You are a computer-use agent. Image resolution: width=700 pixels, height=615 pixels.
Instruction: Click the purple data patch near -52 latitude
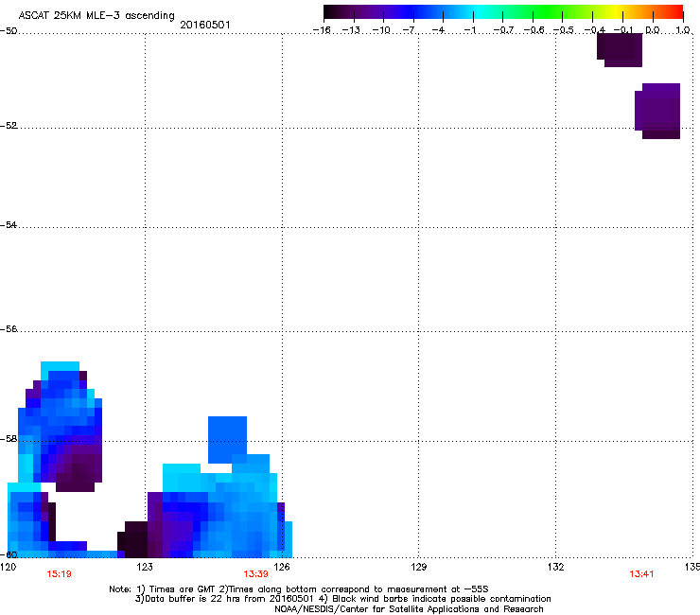tap(657, 112)
